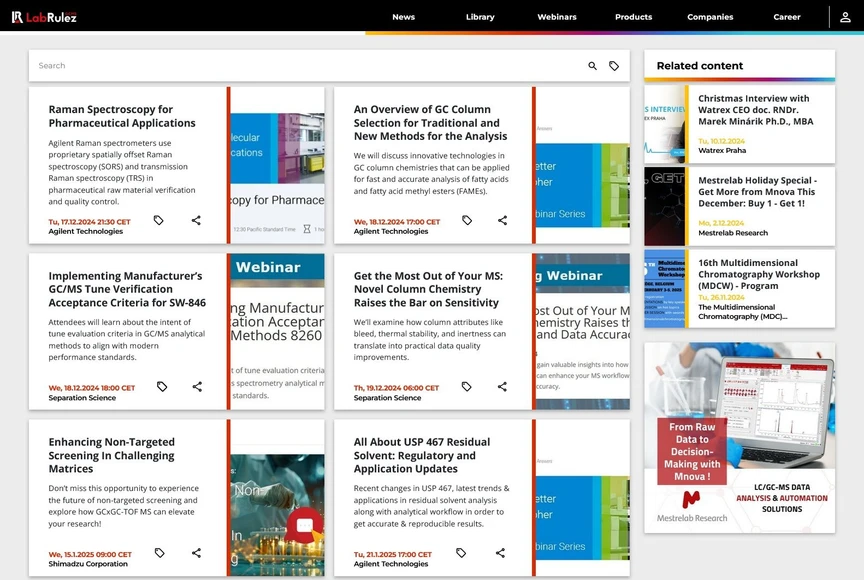Open Raman Spectroscopy for Pharmaceutical Applications title

point(122,116)
